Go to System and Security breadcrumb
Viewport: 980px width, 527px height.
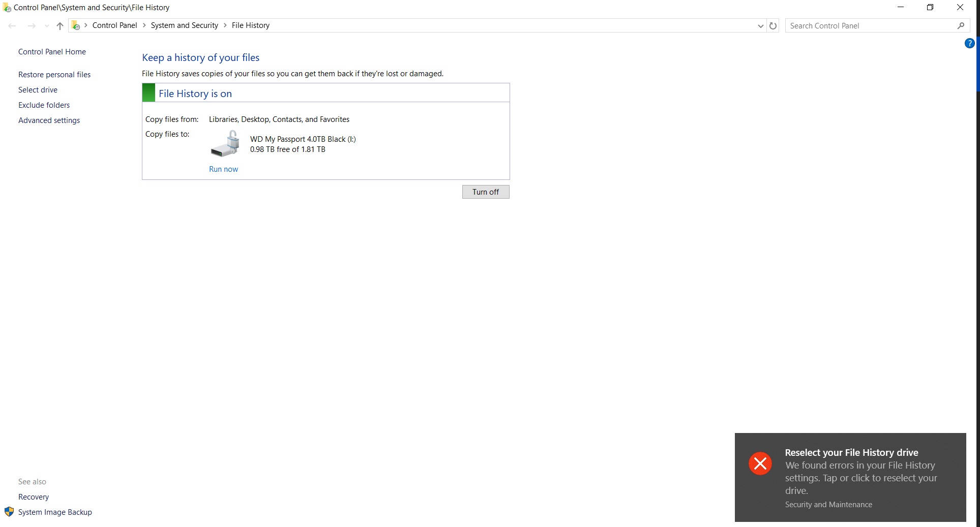tap(184, 25)
